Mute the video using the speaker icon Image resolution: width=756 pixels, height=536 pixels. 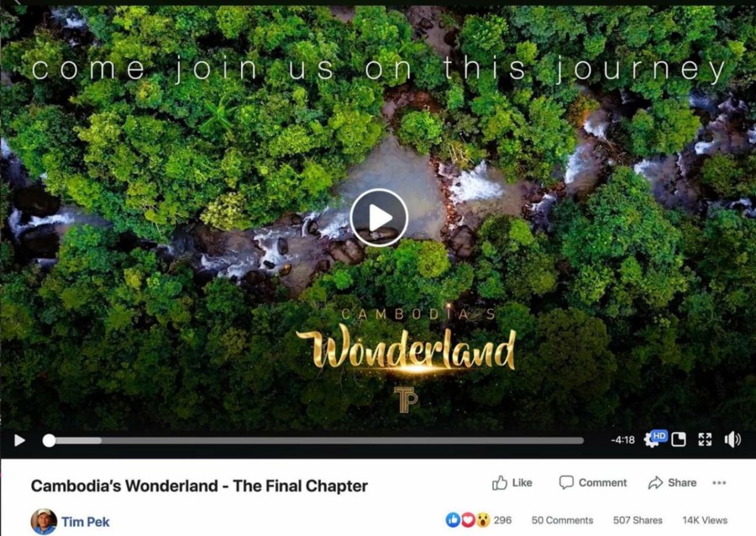(x=732, y=439)
